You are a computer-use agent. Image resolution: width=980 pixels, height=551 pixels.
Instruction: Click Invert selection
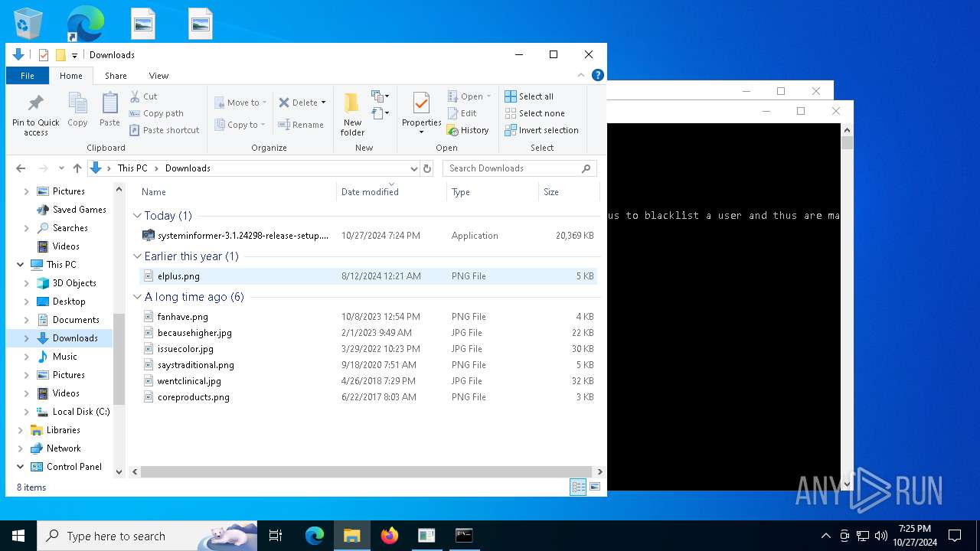(x=541, y=130)
